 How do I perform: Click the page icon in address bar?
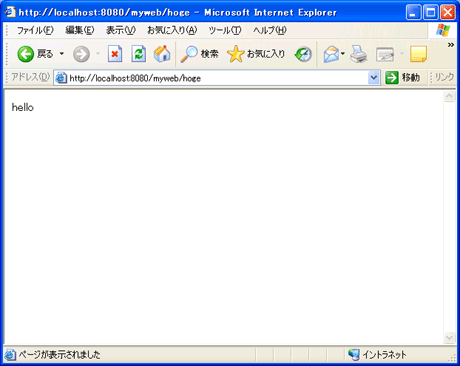61,78
